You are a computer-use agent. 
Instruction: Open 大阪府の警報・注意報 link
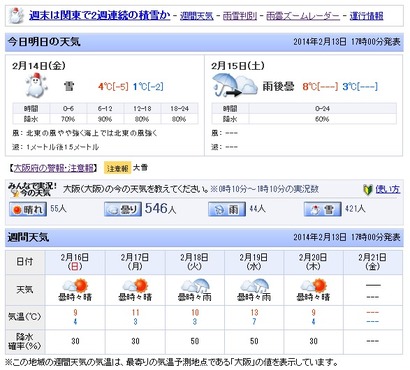pyautogui.click(x=54, y=168)
